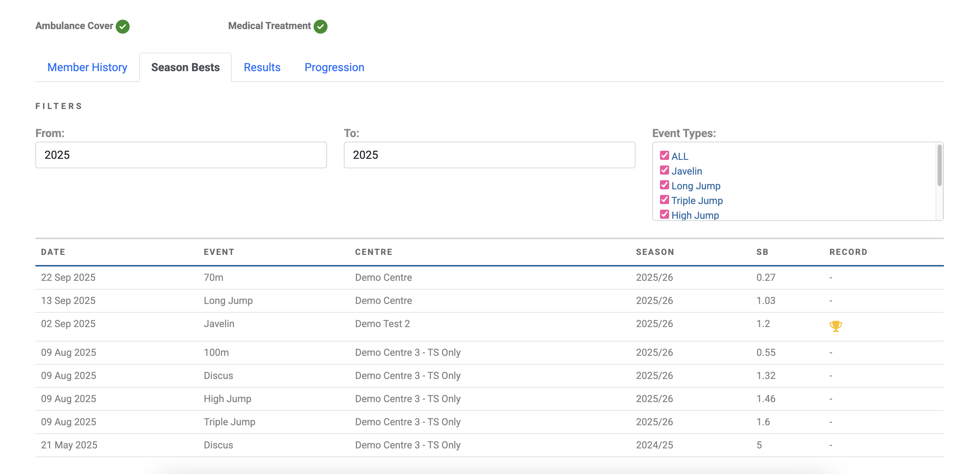Click the Javelin label in Event Types
Viewport: 980px width, 474px height.
point(687,171)
